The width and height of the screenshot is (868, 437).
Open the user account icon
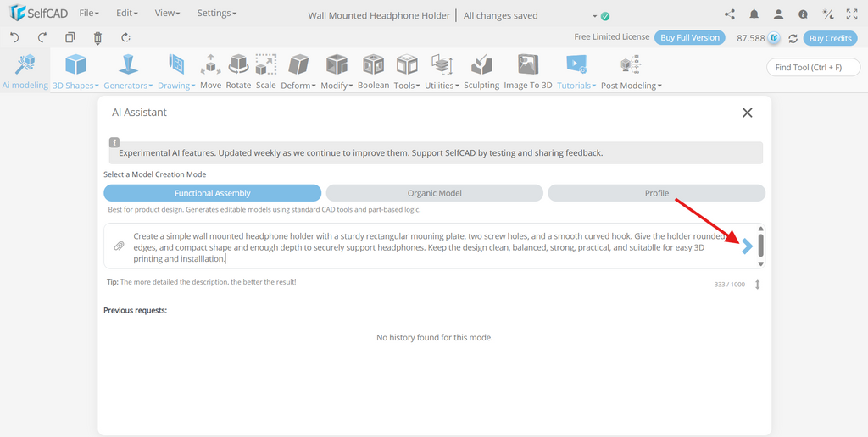pos(778,14)
